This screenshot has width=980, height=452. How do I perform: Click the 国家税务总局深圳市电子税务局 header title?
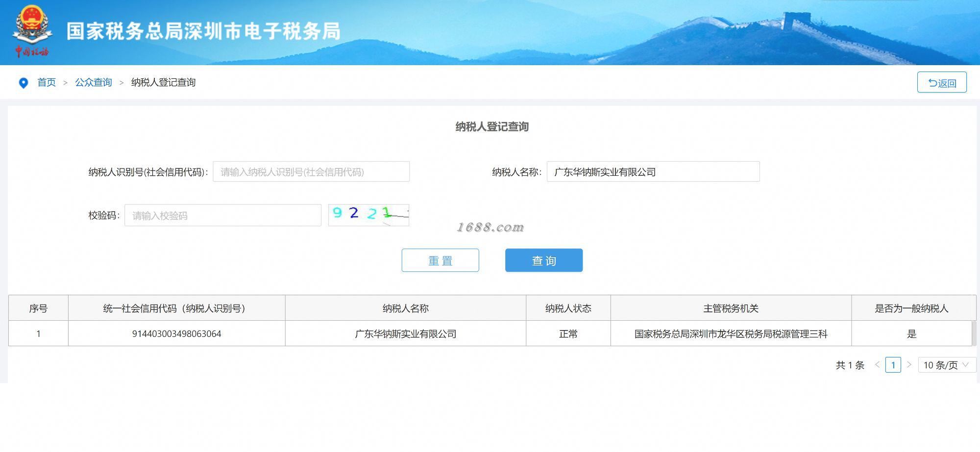[x=203, y=31]
